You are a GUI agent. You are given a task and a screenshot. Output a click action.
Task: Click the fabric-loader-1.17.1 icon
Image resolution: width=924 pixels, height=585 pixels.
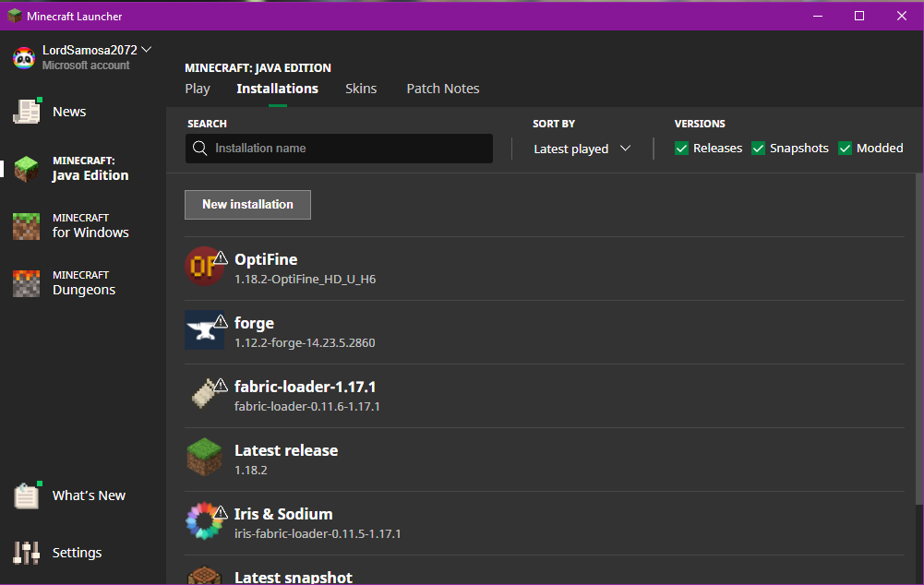[204, 393]
